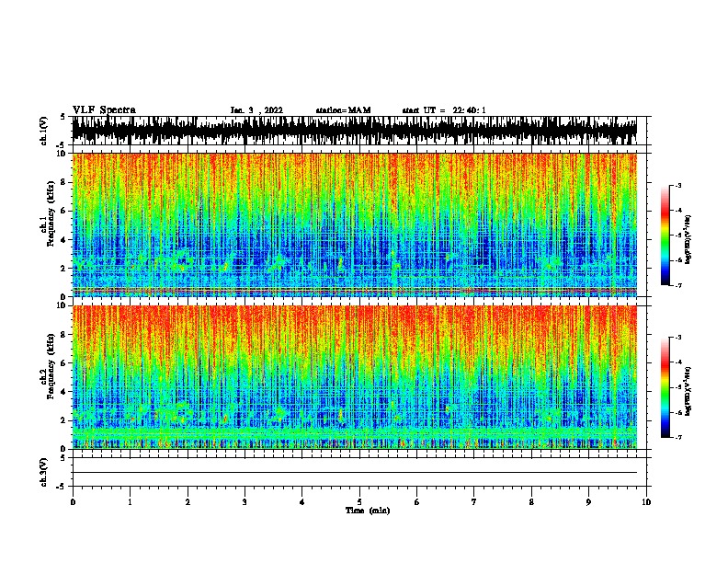Select the "start UT = 22:40: 1" text

[444, 110]
